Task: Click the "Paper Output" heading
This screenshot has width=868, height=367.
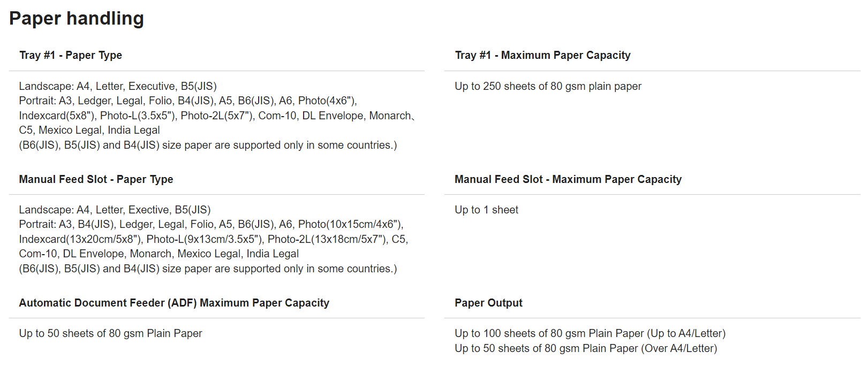Action: [x=488, y=303]
